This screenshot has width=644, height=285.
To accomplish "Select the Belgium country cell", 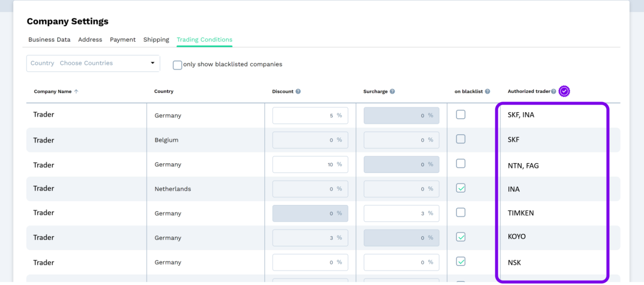I will 167,140.
